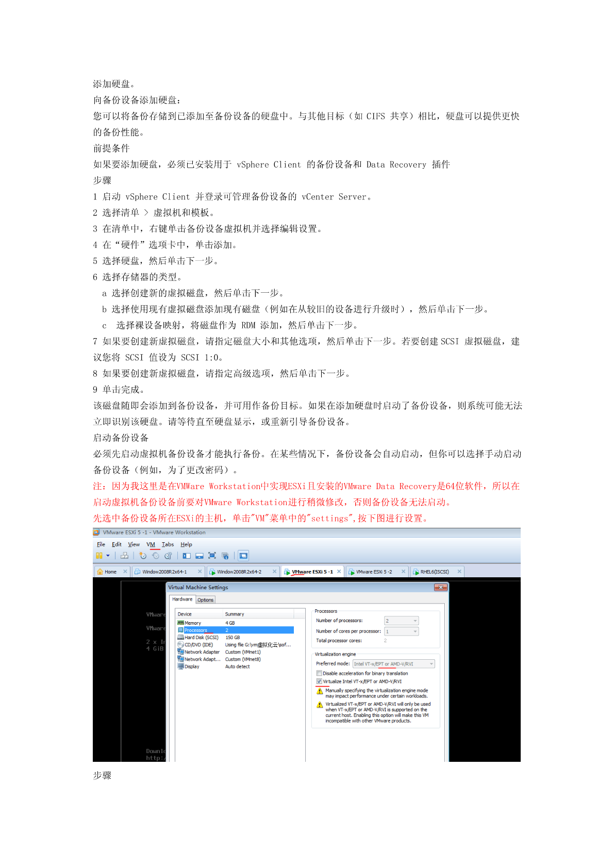Open the Help menu
Image resolution: width=614 pixels, height=868 pixels.
point(186,544)
